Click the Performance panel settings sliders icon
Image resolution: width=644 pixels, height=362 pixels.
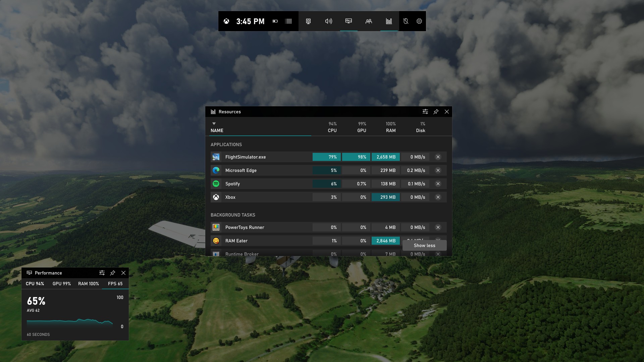pos(101,273)
